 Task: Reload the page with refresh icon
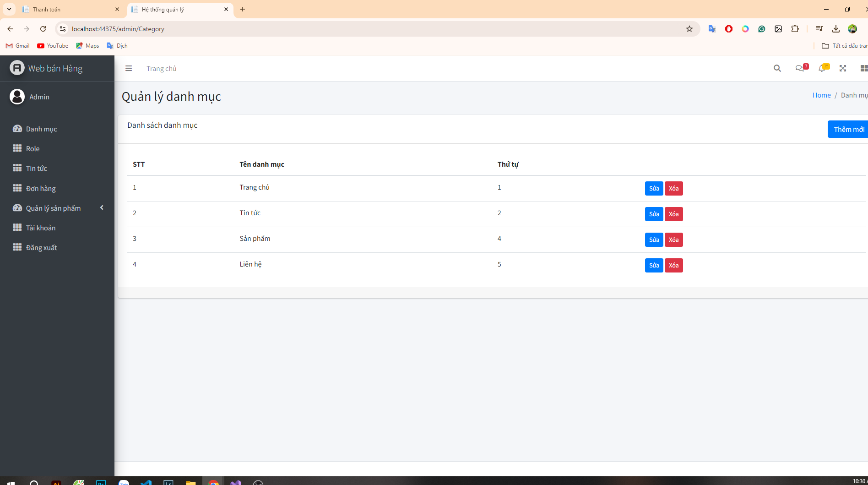pos(43,29)
